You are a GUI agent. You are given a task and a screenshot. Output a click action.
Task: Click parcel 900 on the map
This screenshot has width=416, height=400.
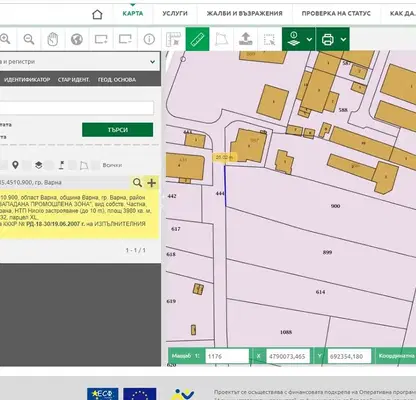click(335, 206)
